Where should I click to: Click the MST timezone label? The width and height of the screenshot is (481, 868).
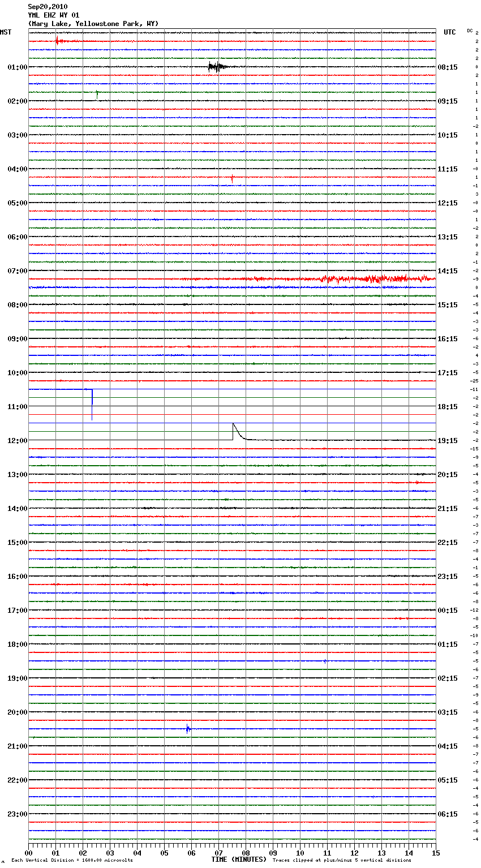(x=6, y=32)
